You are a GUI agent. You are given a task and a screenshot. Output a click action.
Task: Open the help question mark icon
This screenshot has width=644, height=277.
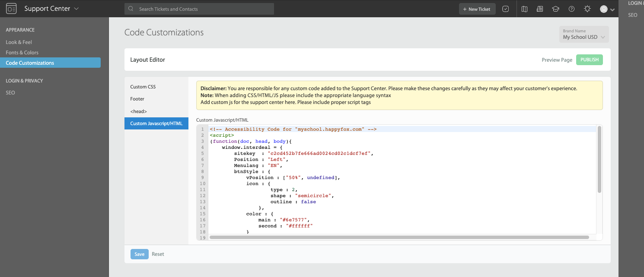pyautogui.click(x=571, y=9)
